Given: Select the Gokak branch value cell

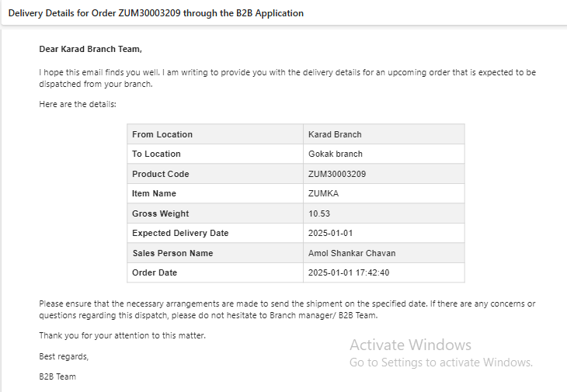Looking at the screenshot, I should click(x=384, y=154).
